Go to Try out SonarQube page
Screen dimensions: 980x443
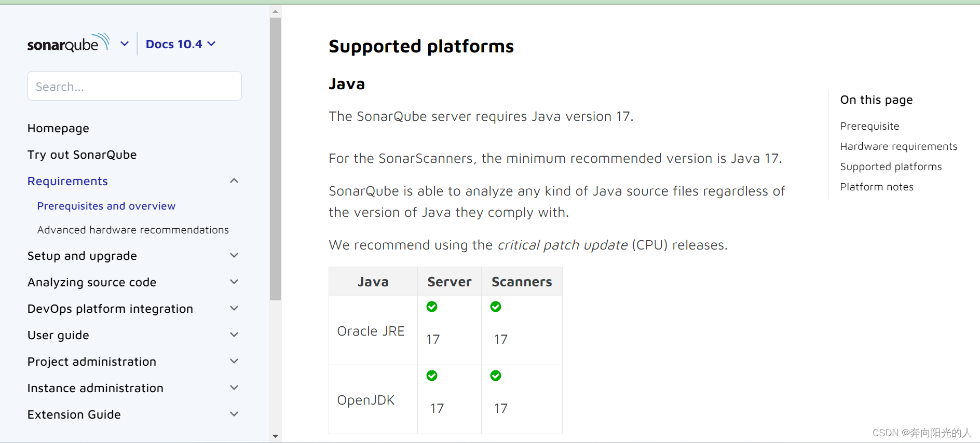click(82, 155)
